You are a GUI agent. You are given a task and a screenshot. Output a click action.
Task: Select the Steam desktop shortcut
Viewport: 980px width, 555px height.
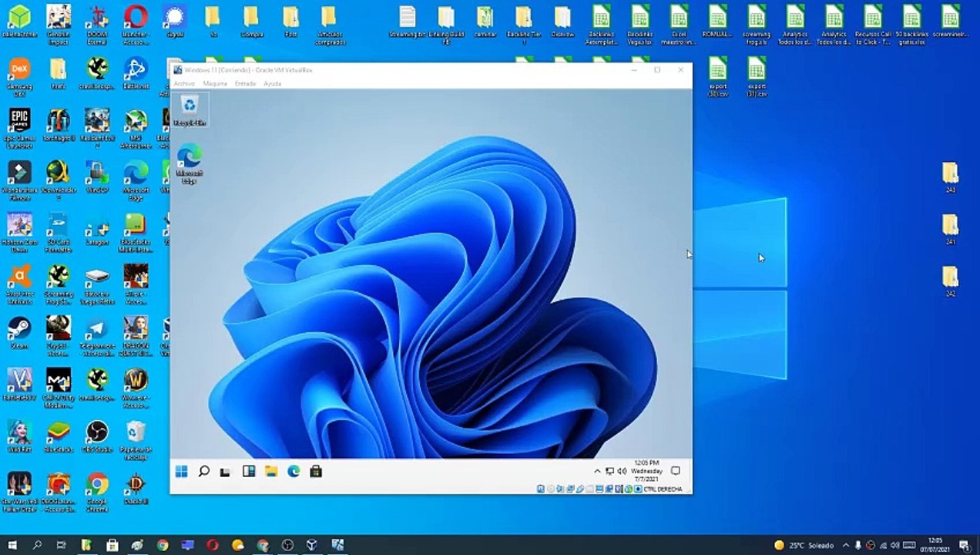tap(19, 331)
